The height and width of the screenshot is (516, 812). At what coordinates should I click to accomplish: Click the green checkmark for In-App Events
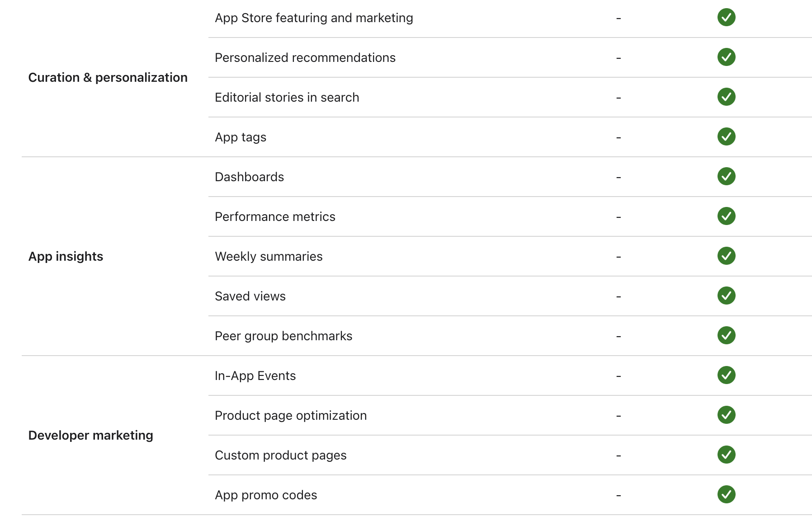tap(726, 375)
